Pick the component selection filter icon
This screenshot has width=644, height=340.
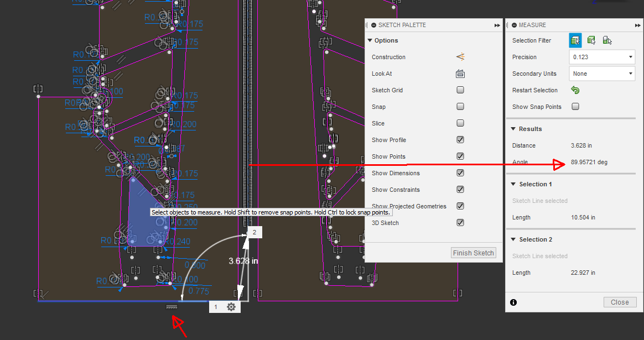pyautogui.click(x=607, y=40)
